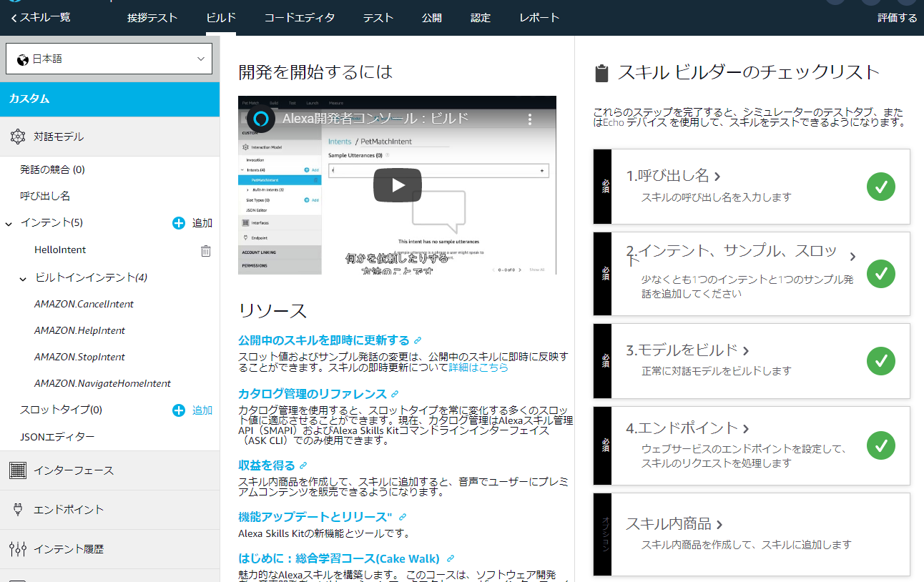Open スロットタイプ(0) section
924x582 pixels.
(61, 410)
